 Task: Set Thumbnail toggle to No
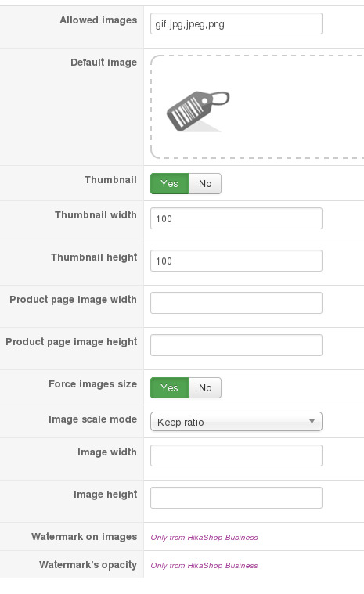point(205,184)
